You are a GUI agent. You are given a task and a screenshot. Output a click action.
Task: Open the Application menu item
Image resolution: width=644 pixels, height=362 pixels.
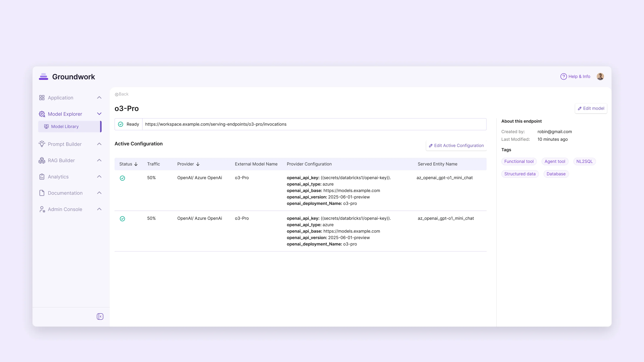click(x=70, y=98)
